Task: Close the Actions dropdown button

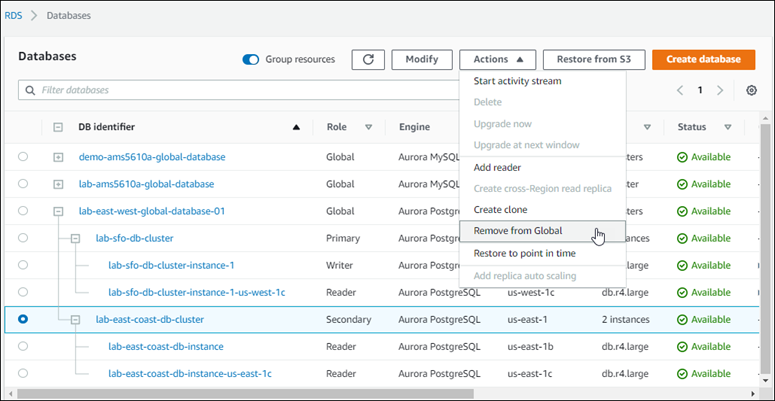Action: (x=498, y=59)
